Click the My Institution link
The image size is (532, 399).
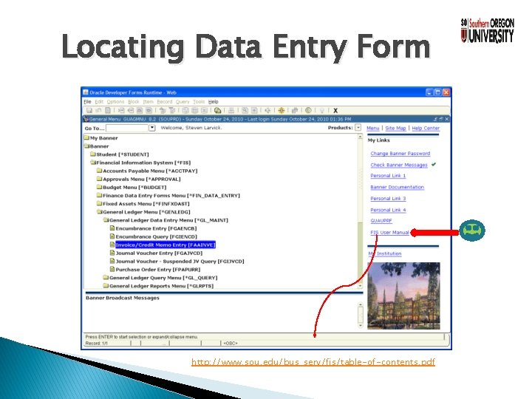click(x=385, y=253)
